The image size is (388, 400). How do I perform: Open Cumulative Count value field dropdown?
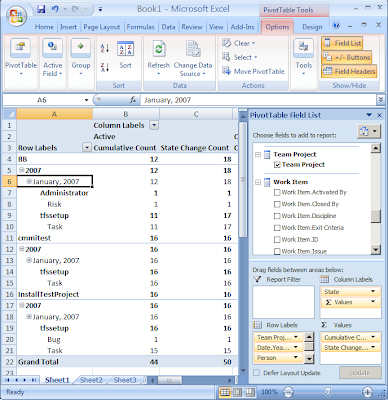(x=373, y=337)
